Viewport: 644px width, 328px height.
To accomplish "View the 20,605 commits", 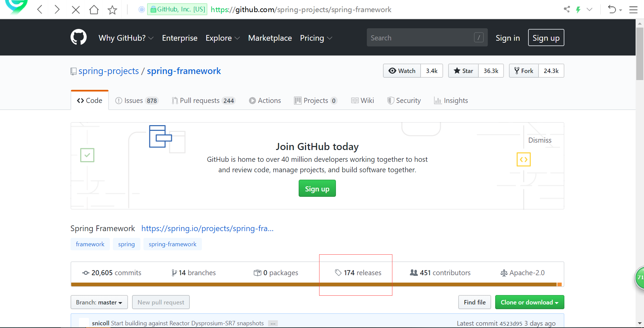I will click(x=112, y=273).
